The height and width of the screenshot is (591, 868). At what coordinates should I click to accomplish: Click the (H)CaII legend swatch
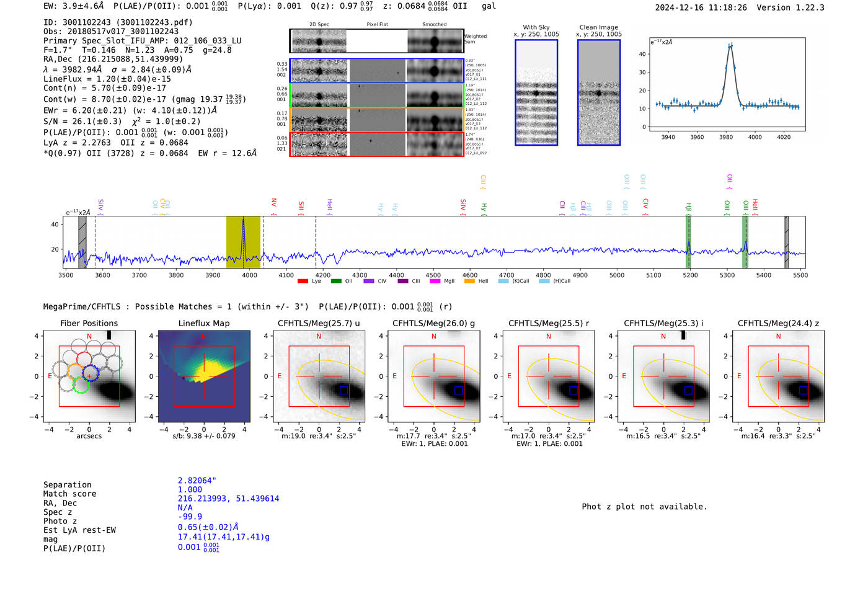click(544, 281)
